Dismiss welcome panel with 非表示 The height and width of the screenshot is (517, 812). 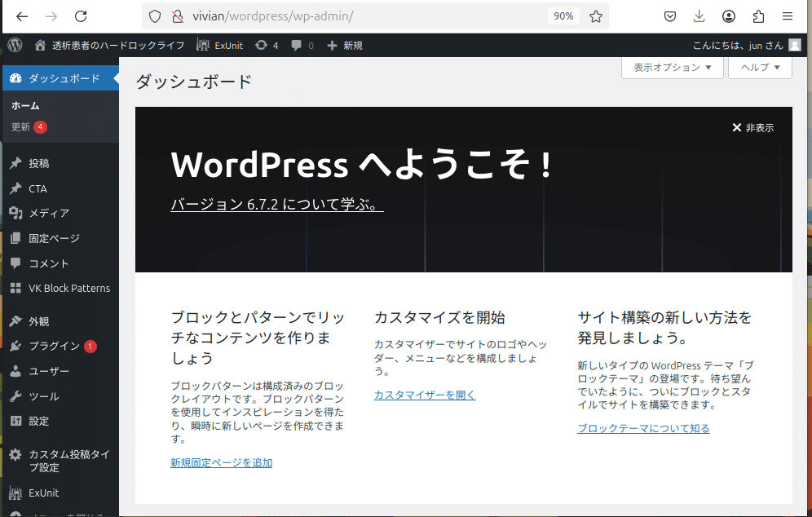(753, 127)
